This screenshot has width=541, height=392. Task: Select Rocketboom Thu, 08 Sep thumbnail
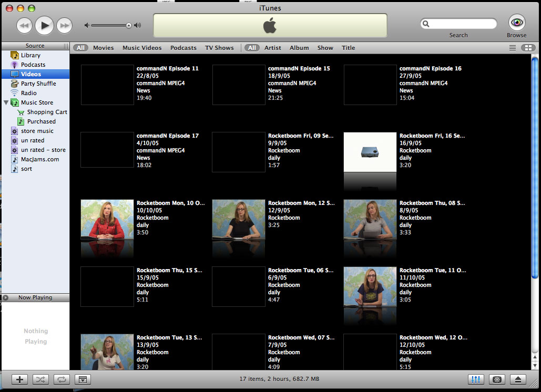(370, 219)
